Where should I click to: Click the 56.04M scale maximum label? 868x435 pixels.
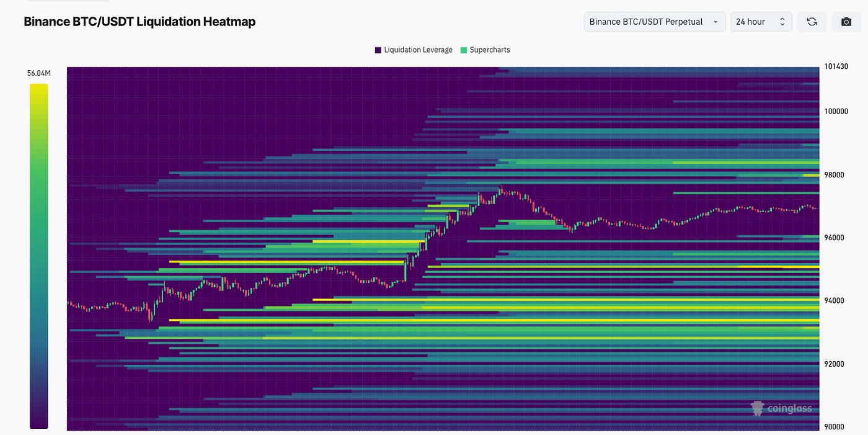(38, 73)
